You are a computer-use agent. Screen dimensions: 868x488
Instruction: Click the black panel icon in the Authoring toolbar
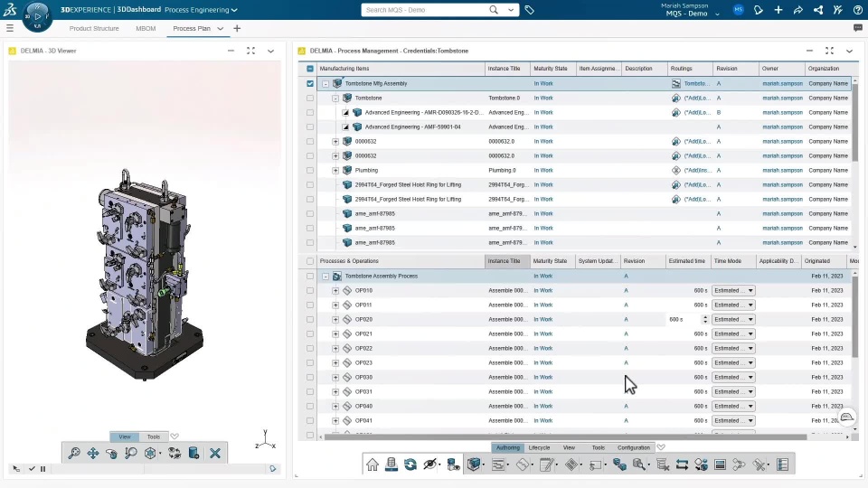click(x=721, y=465)
